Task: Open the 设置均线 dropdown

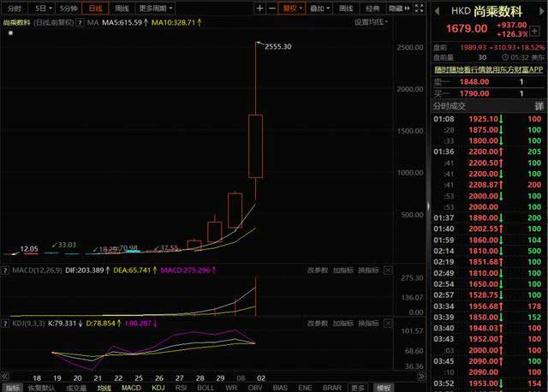Action: [371, 22]
